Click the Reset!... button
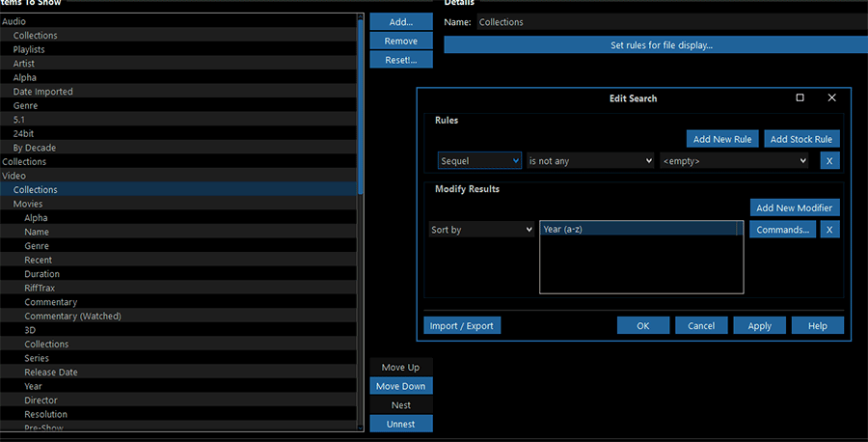The image size is (868, 442). point(401,60)
